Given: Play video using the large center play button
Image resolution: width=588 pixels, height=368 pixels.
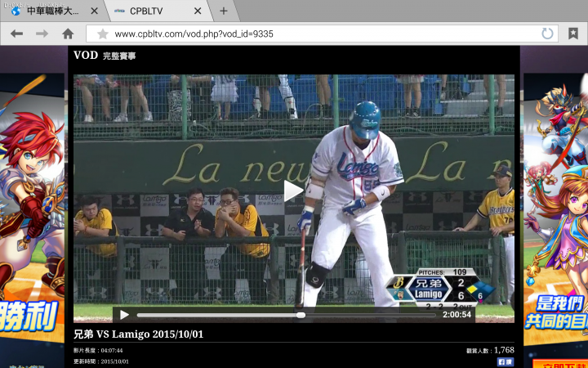Looking at the screenshot, I should coord(293,191).
